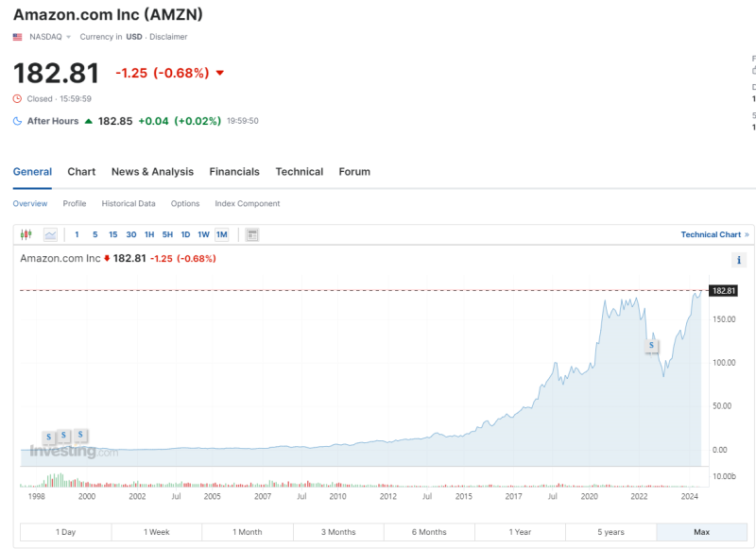756x549 pixels.
Task: Select the 5 minute interval
Action: point(95,234)
